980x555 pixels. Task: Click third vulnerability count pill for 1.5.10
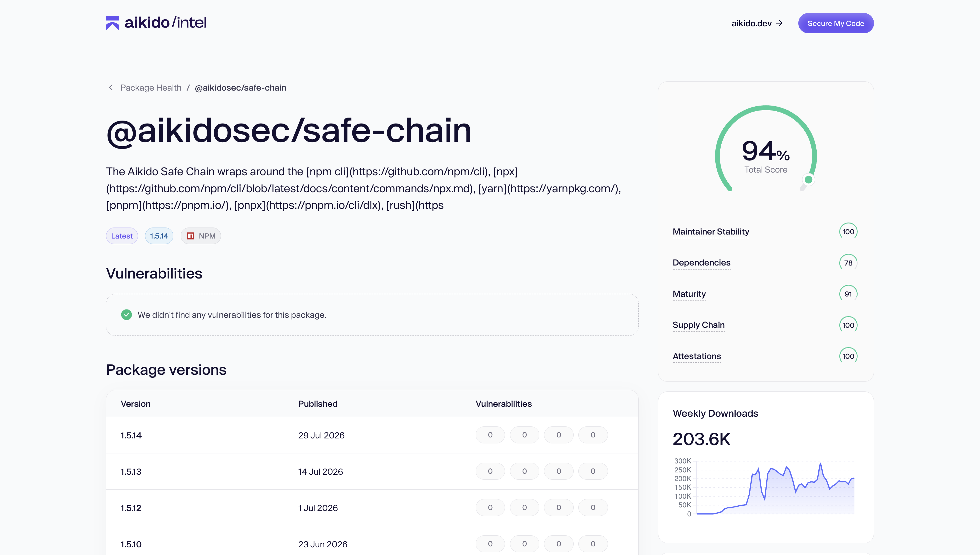click(559, 544)
